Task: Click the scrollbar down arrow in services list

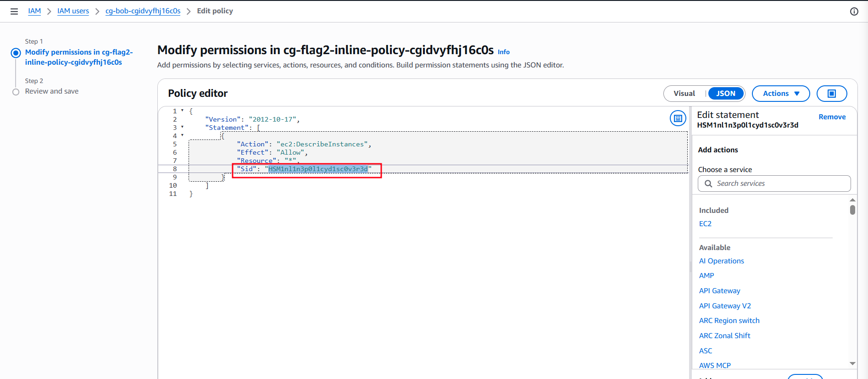Action: pos(852,363)
